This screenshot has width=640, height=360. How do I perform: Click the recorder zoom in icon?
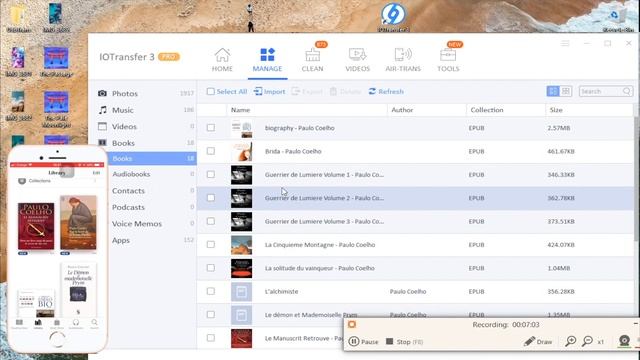coord(571,341)
